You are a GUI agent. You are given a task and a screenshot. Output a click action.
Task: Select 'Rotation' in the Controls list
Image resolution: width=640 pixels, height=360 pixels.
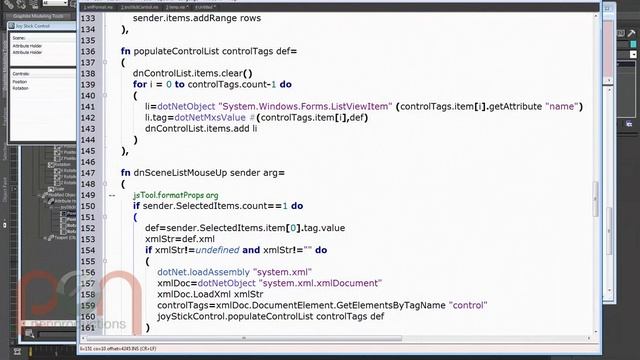coord(20,88)
